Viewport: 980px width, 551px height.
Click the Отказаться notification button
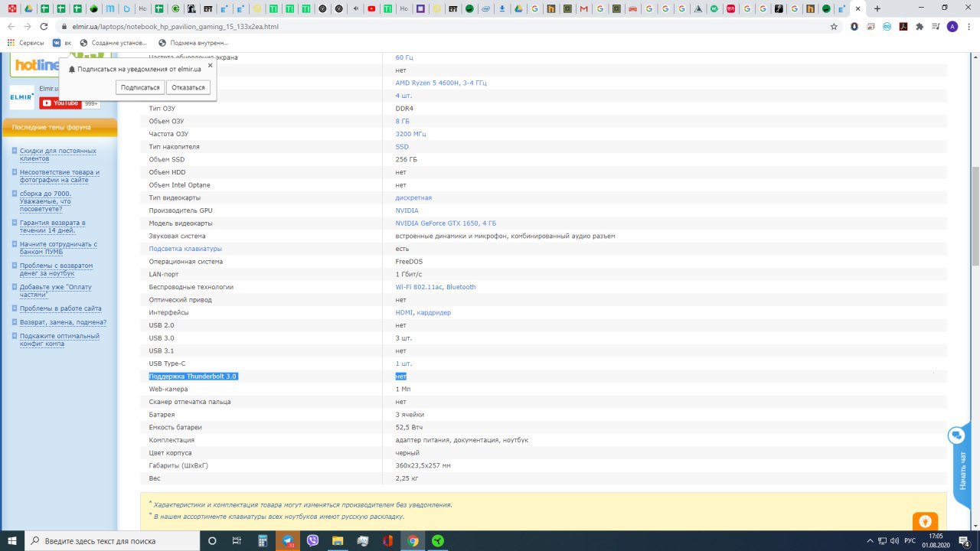click(x=188, y=87)
